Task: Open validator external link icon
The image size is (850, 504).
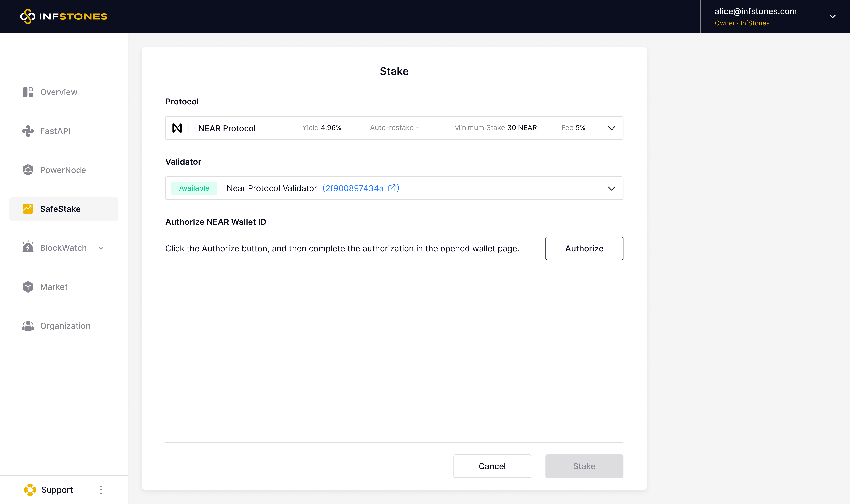Action: (392, 188)
